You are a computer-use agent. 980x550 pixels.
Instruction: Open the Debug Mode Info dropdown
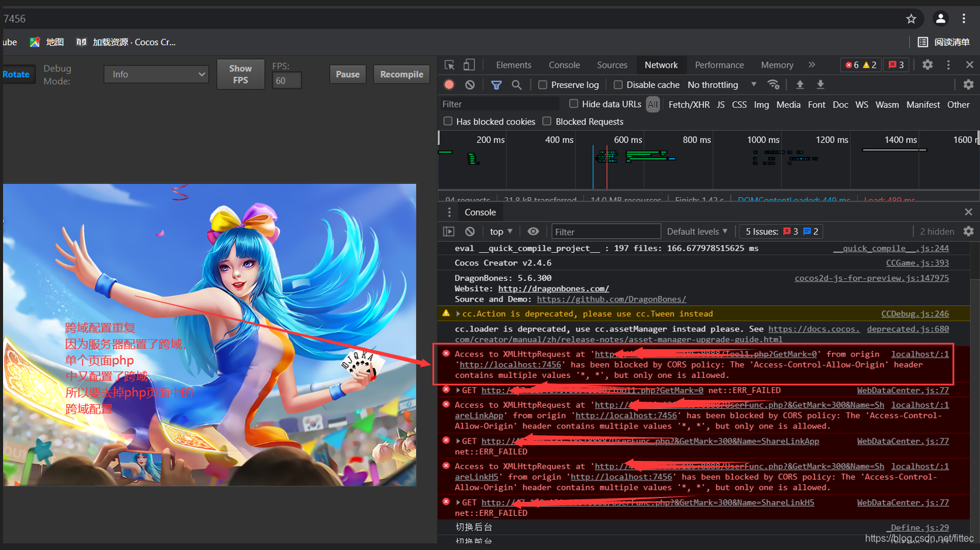click(156, 74)
